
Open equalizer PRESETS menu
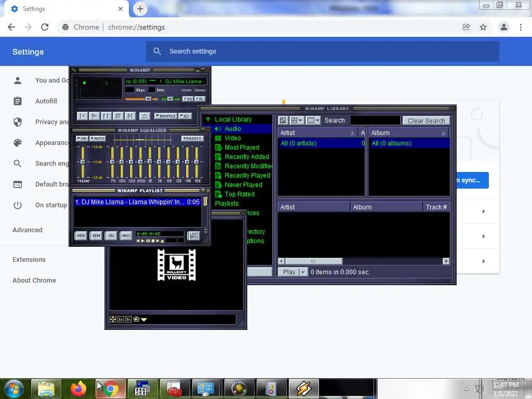click(x=192, y=138)
